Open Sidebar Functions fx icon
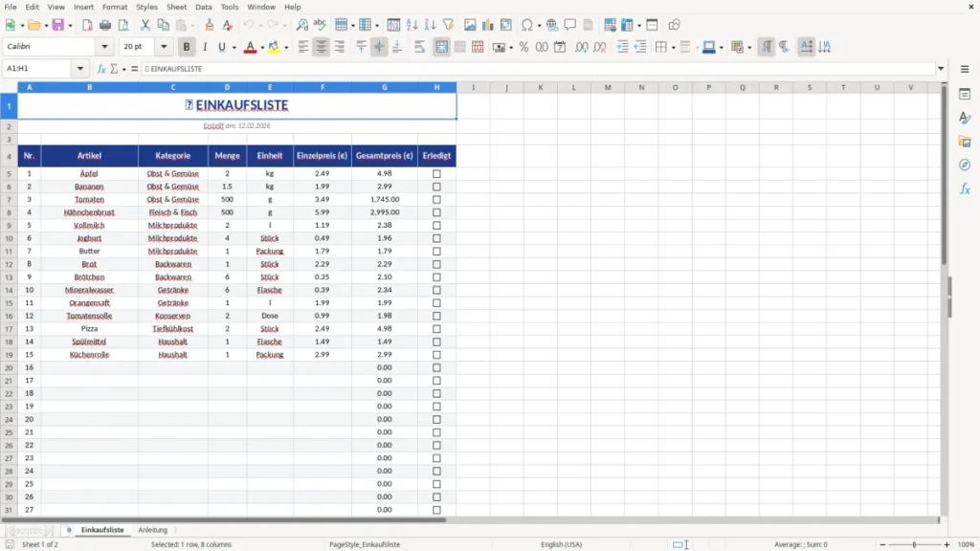Viewport: 980px width, 551px height. click(965, 188)
